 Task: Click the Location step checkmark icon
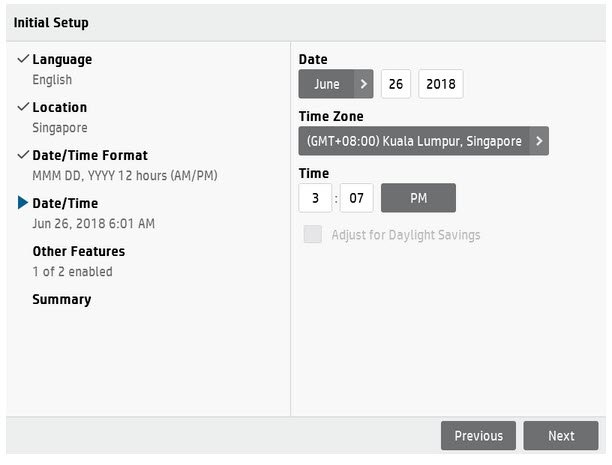pos(22,107)
